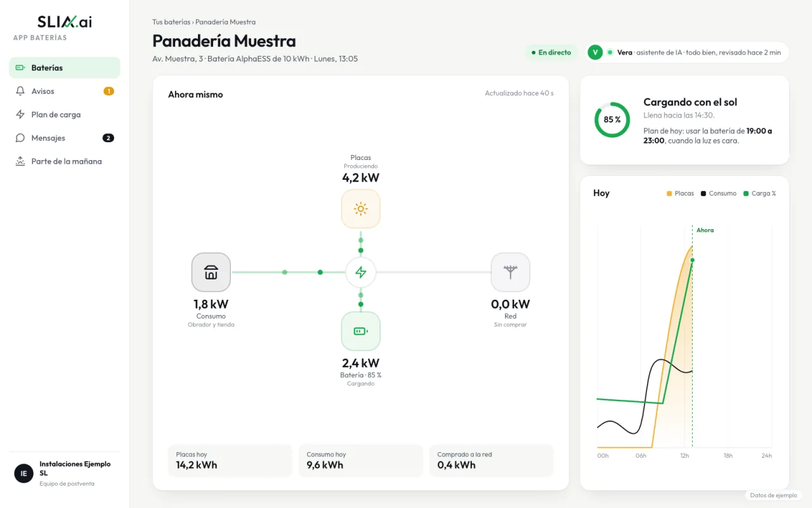Open the Mensajes section
812x508 pixels.
[65, 138]
